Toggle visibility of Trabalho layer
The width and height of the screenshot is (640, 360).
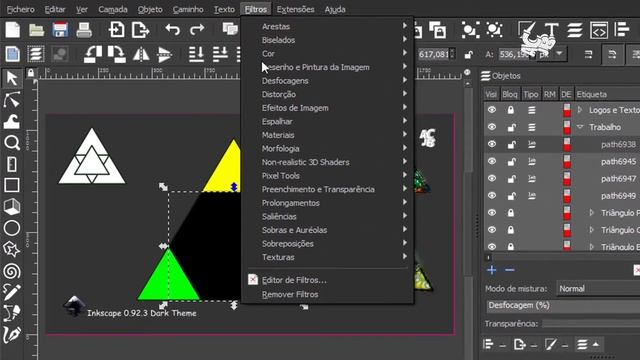tap(492, 127)
